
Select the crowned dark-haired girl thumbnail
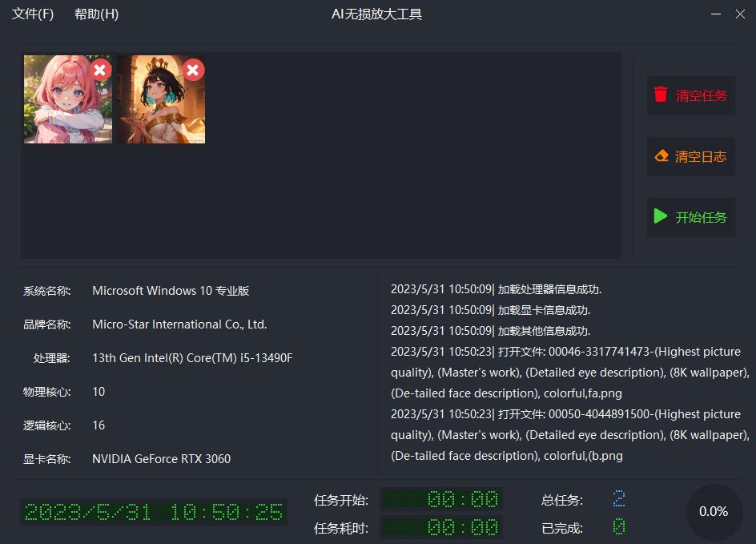point(162,99)
